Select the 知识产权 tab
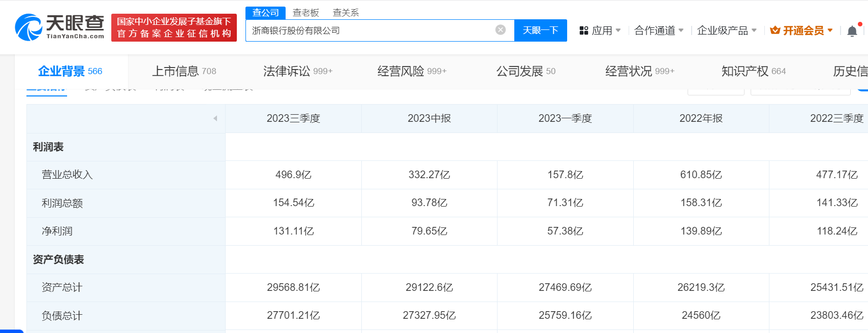This screenshot has width=868, height=333. 753,71
